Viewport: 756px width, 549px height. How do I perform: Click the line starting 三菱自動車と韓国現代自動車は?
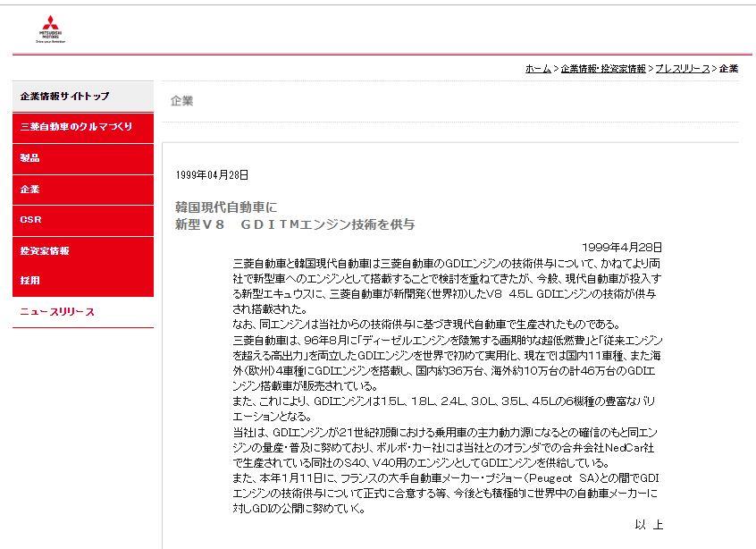[x=447, y=264]
